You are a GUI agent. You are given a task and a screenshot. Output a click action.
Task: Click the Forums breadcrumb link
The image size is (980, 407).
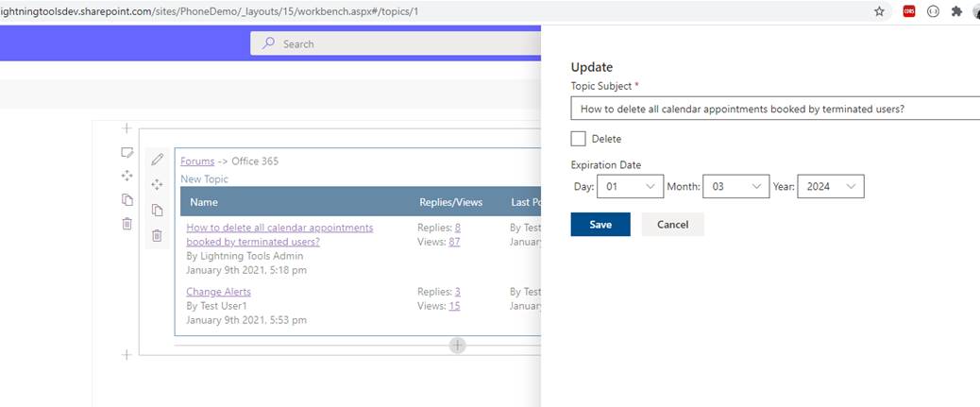pos(197,161)
